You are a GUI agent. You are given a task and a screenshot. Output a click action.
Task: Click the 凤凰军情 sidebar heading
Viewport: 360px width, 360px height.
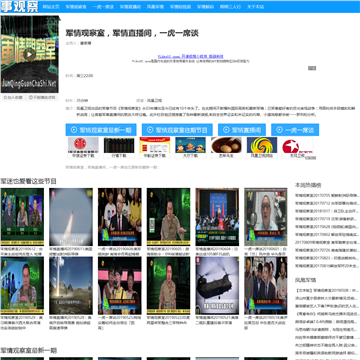point(306,280)
